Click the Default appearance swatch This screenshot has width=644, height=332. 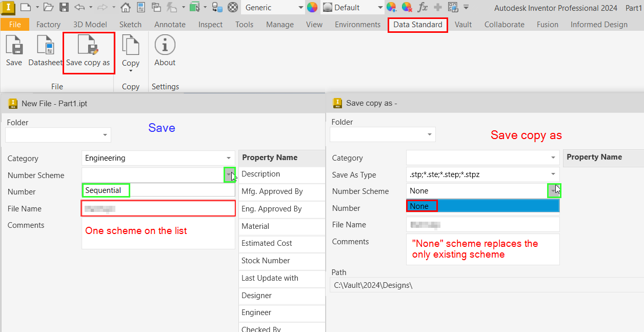[x=328, y=7]
